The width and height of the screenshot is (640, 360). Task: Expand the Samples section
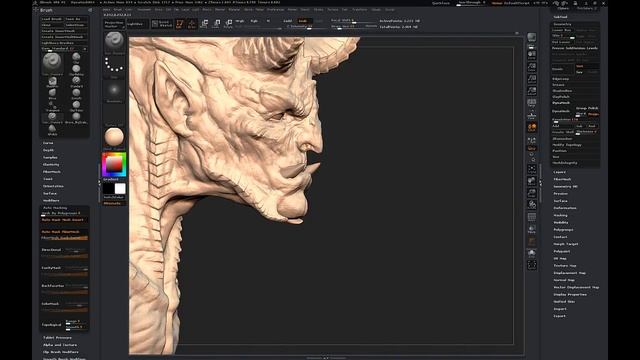coord(50,158)
